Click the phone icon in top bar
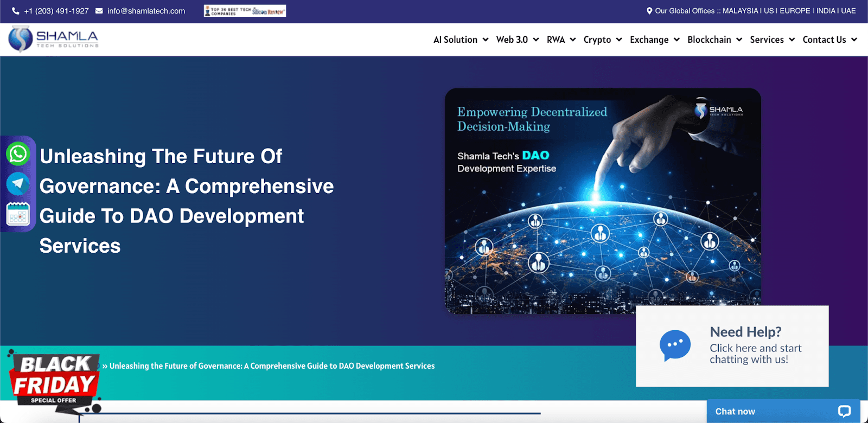Image resolution: width=868 pixels, height=423 pixels. (16, 11)
